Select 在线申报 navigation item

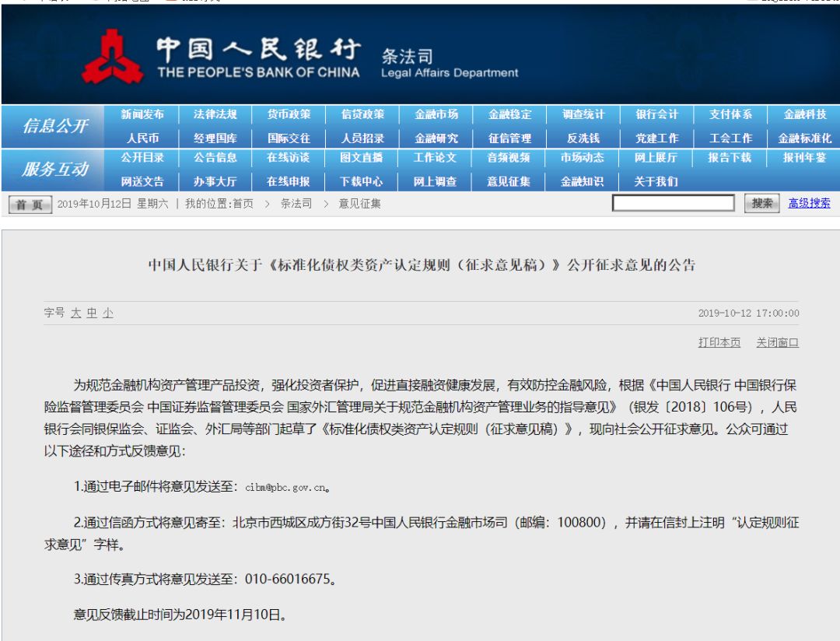289,182
